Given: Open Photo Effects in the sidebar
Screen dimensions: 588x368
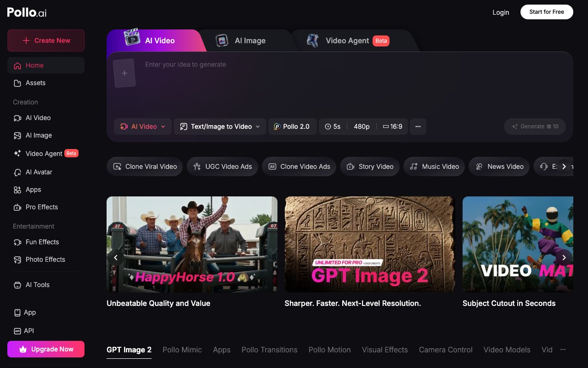Looking at the screenshot, I should (x=46, y=259).
